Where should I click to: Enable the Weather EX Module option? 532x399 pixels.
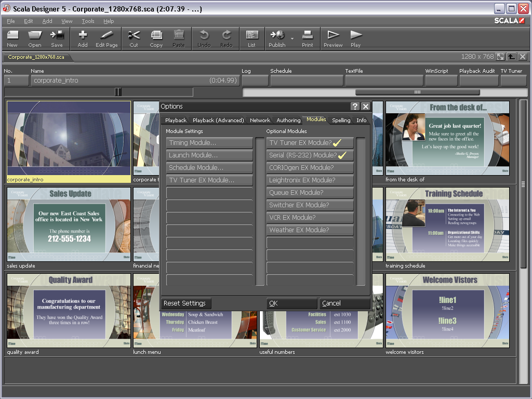310,230
